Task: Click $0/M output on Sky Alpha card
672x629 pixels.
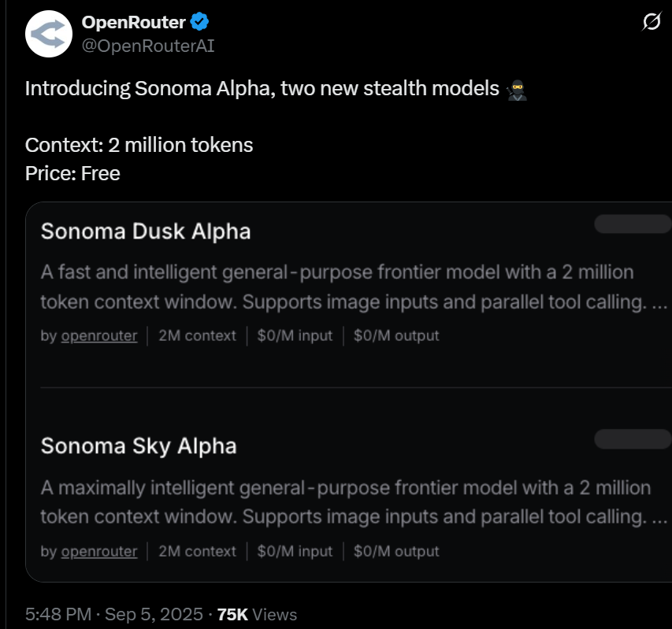Action: click(396, 551)
